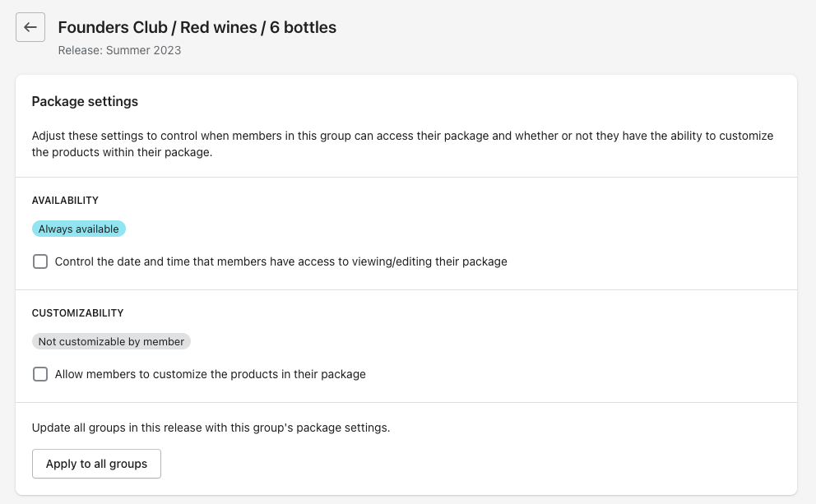Click the "Update all groups in this release" text
This screenshot has height=504, width=816.
point(211,428)
